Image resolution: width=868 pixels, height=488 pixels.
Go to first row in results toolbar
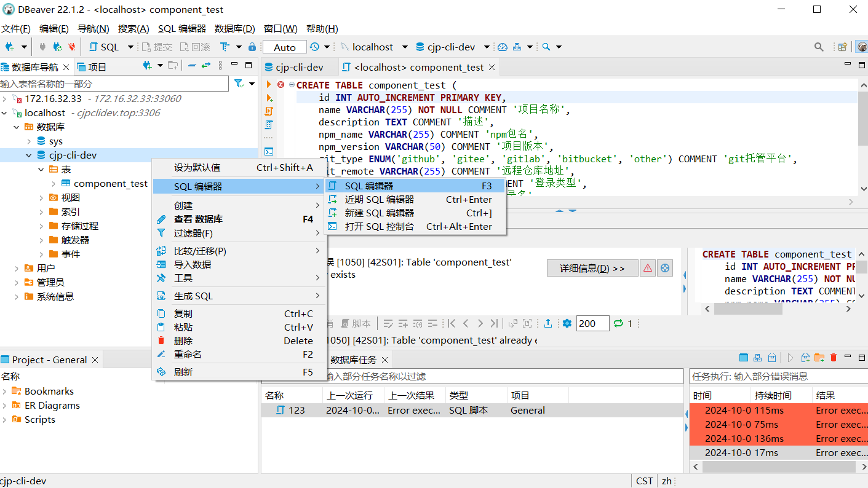pyautogui.click(x=451, y=323)
